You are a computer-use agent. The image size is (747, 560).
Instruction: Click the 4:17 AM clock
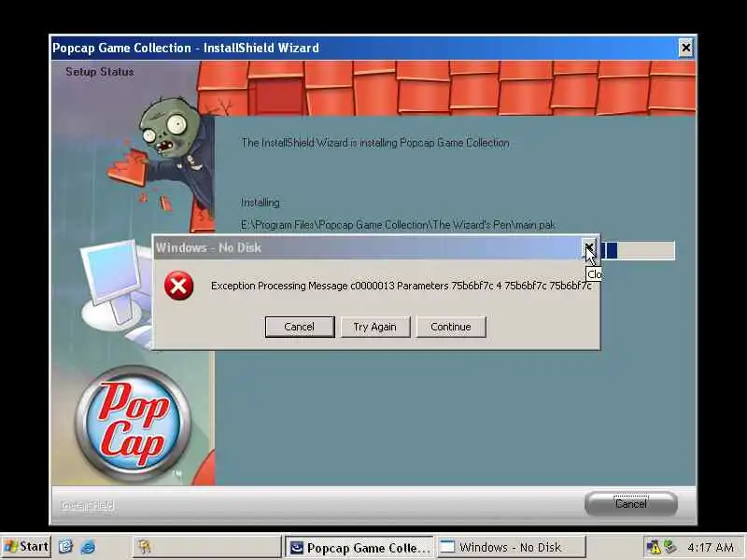point(711,548)
